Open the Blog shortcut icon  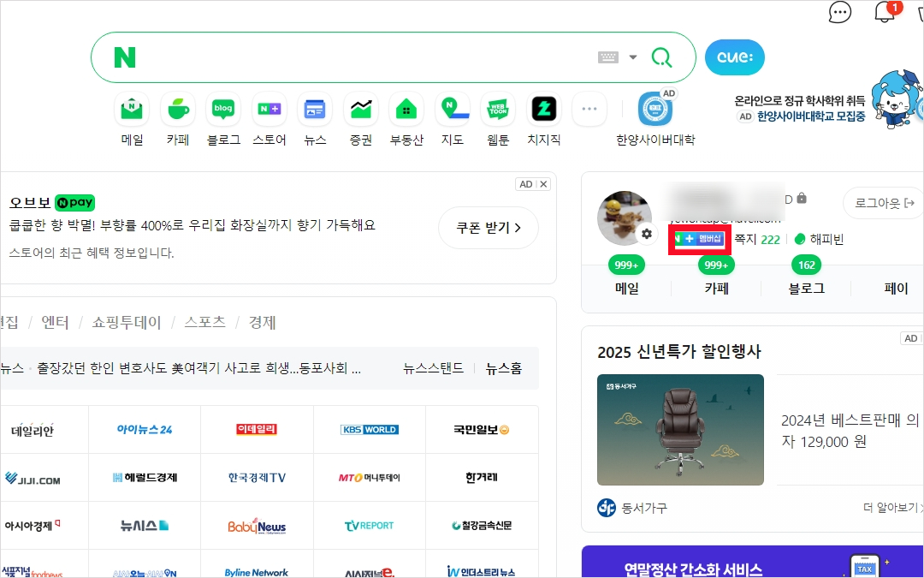point(223,109)
